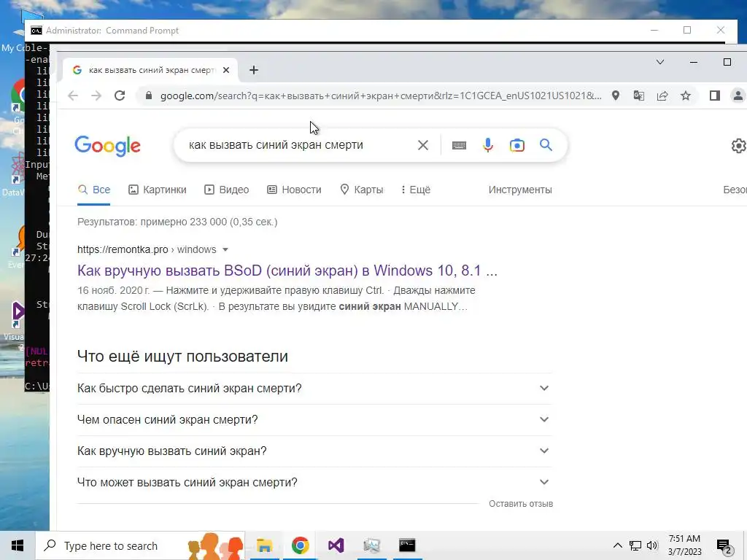Switch to Chrome on the taskbar
The width and height of the screenshot is (747, 560).
coord(300,545)
